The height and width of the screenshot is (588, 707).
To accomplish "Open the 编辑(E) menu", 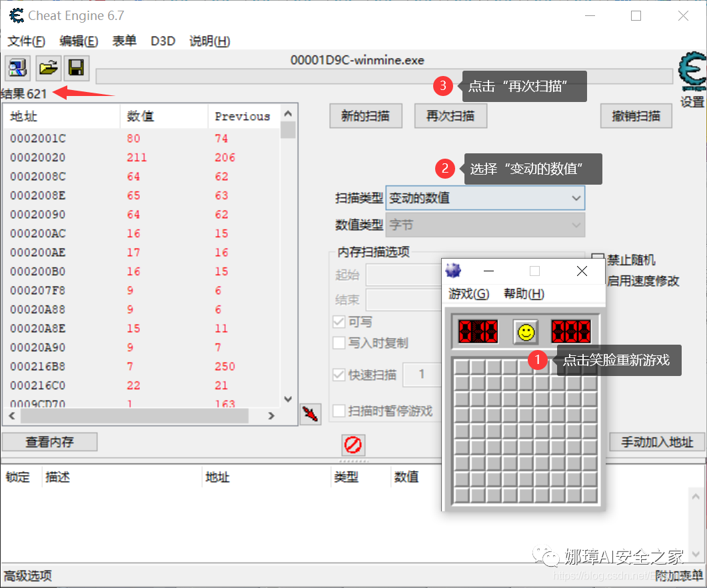I will tap(79, 41).
